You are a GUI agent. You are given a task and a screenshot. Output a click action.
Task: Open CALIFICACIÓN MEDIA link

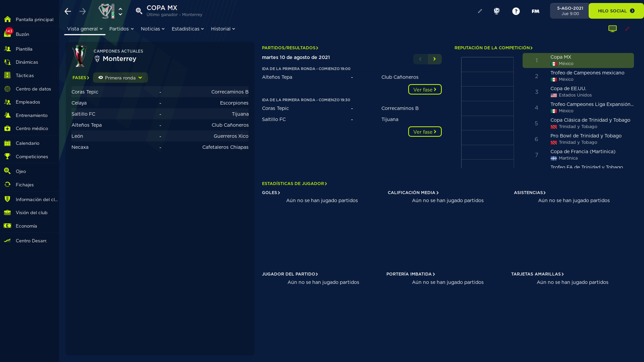[x=413, y=193]
